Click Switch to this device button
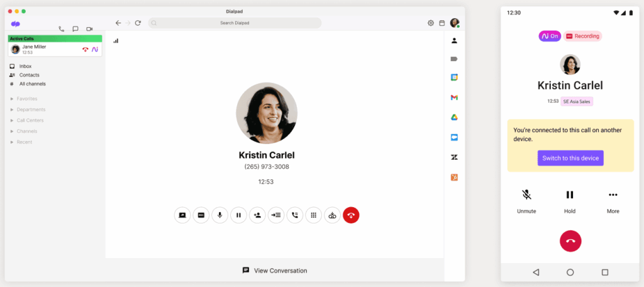Image resolution: width=644 pixels, height=287 pixels. tap(570, 158)
